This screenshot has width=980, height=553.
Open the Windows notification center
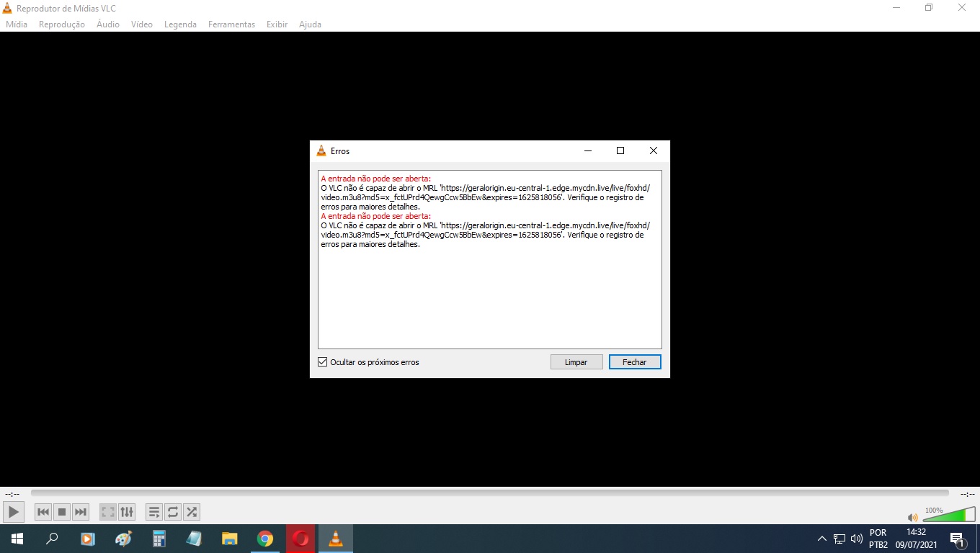click(958, 539)
